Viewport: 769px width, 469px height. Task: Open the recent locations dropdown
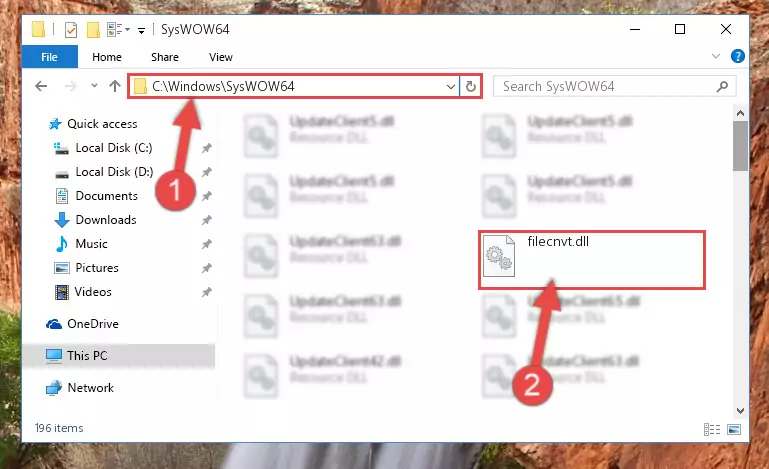(x=94, y=86)
